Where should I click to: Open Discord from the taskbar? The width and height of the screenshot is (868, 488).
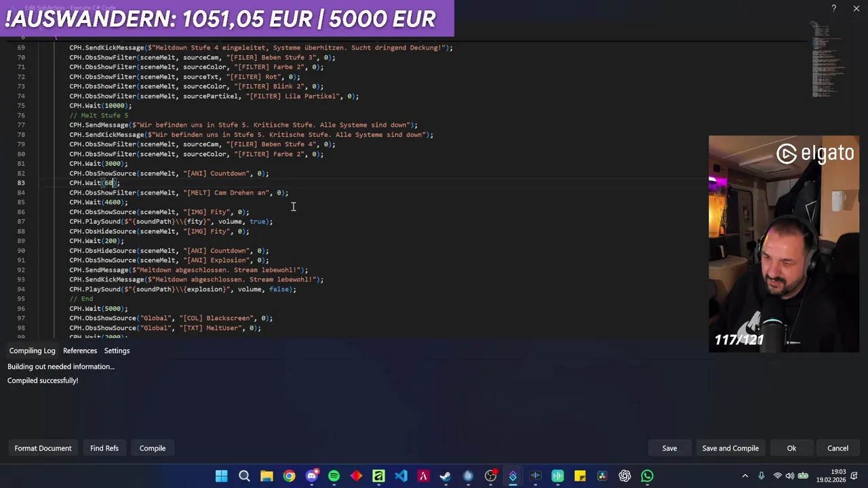point(311,476)
